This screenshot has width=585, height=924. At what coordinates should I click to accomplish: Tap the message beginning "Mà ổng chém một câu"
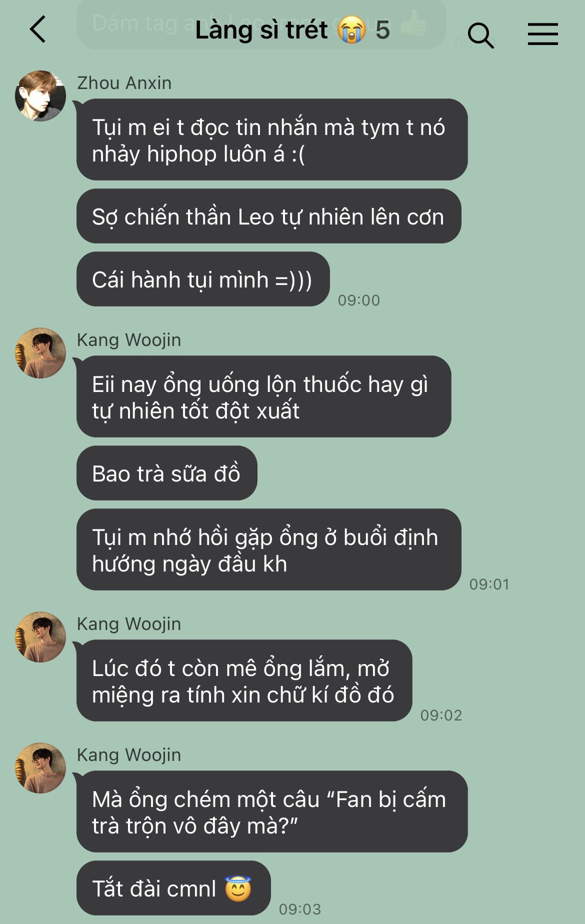pos(272,811)
